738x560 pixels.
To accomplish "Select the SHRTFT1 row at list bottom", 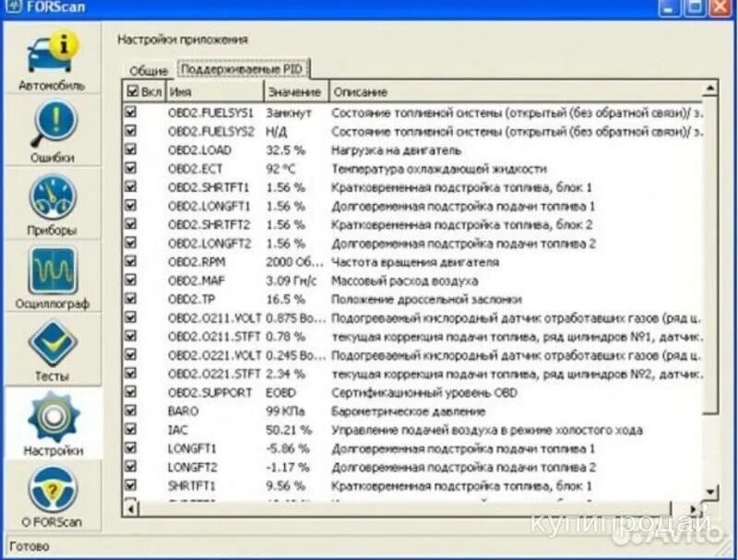I will click(x=192, y=486).
